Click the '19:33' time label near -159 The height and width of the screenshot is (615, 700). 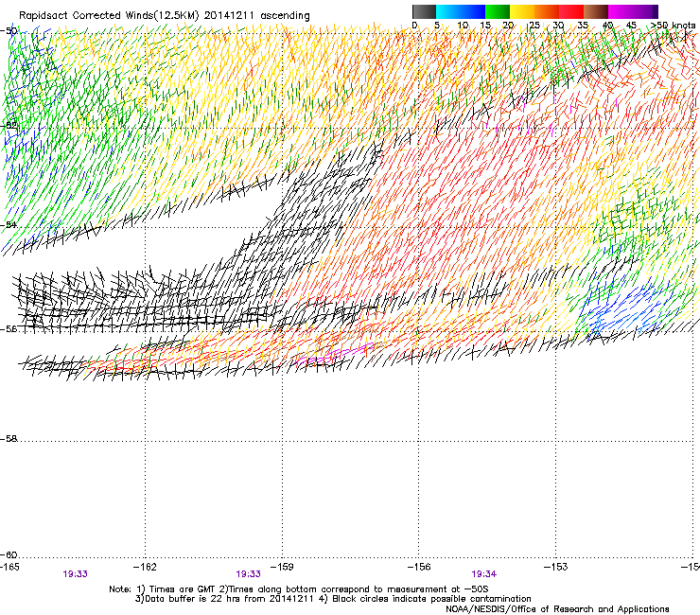tap(248, 574)
